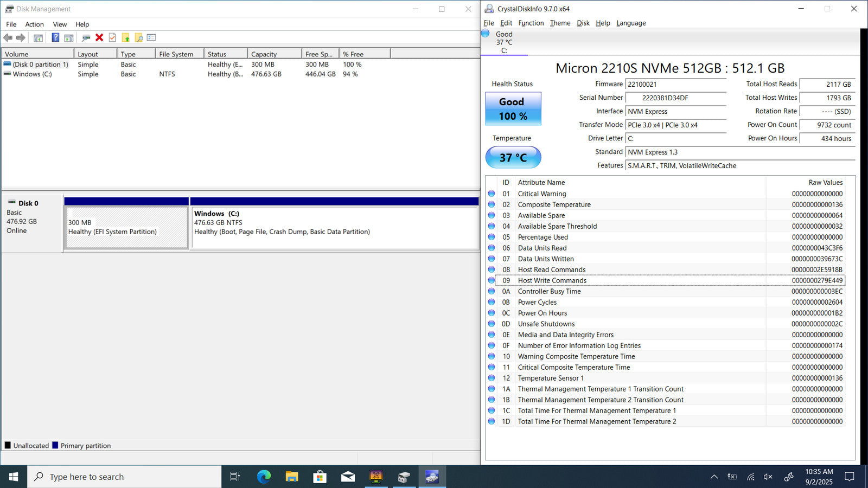Open Action menu in Disk Management
The image size is (868, 488).
[34, 24]
